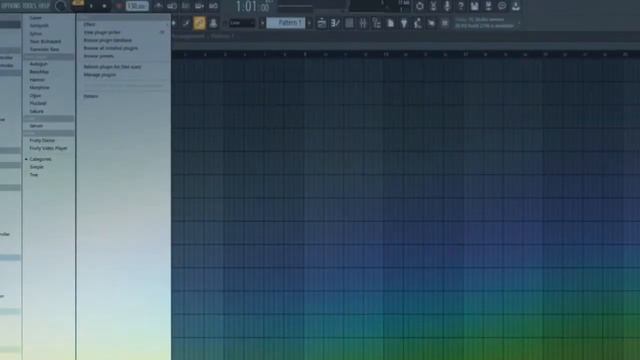Click arrow right of Pattern 1
Image resolution: width=640 pixels, height=360 pixels.
pos(309,23)
